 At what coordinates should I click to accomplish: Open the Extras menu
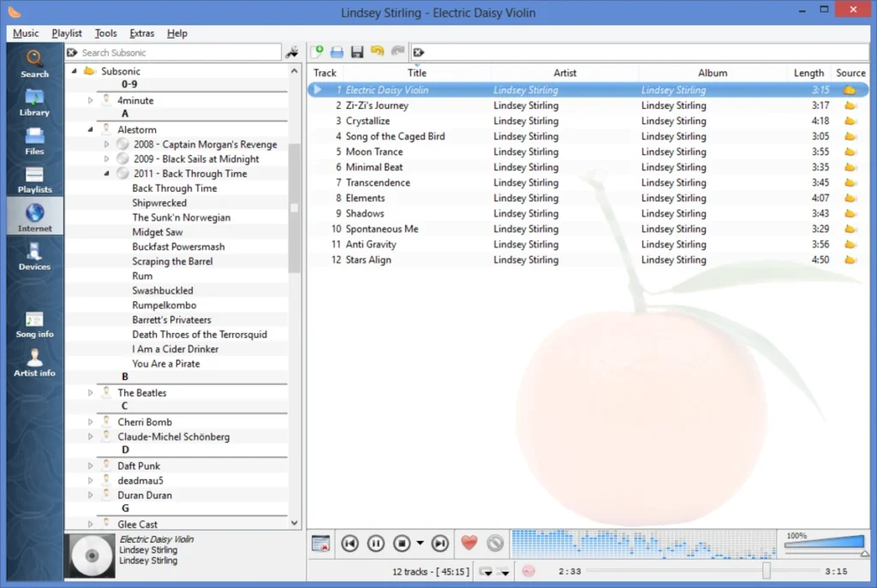point(142,33)
